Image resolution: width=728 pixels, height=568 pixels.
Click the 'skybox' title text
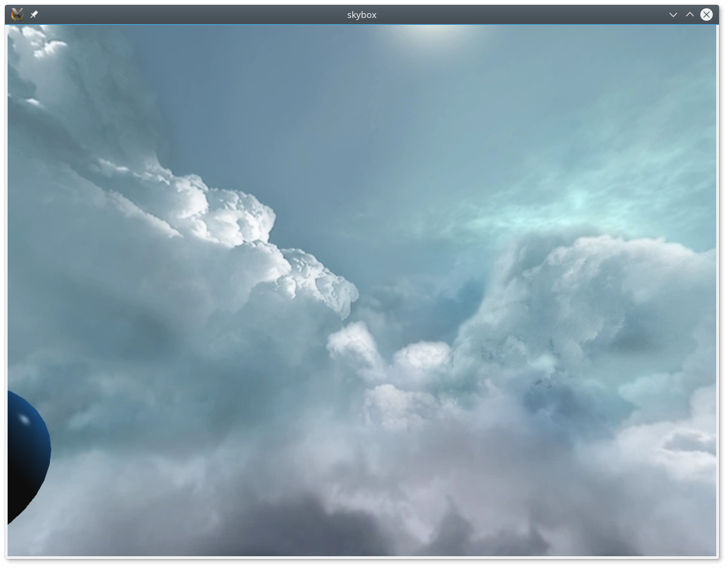click(x=362, y=15)
